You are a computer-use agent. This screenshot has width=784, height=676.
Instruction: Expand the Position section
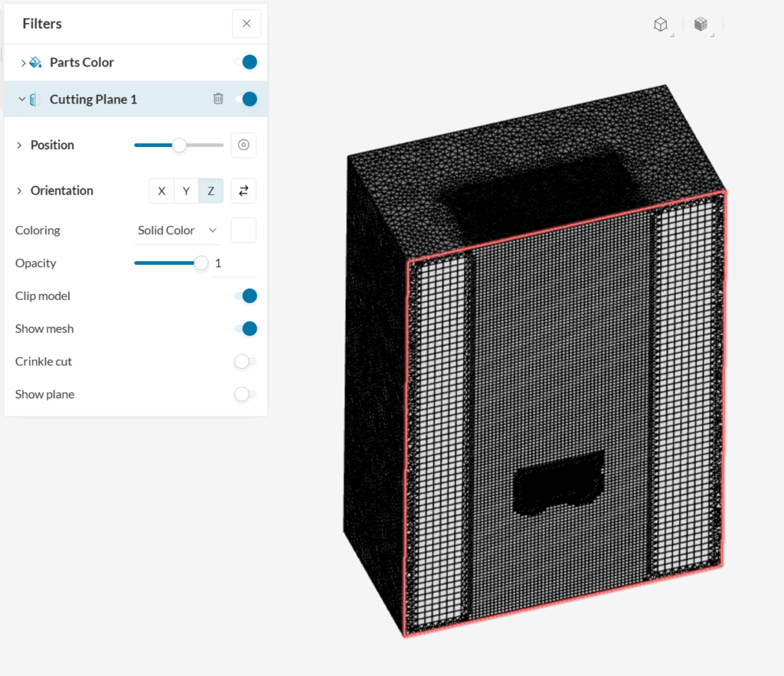pos(18,145)
